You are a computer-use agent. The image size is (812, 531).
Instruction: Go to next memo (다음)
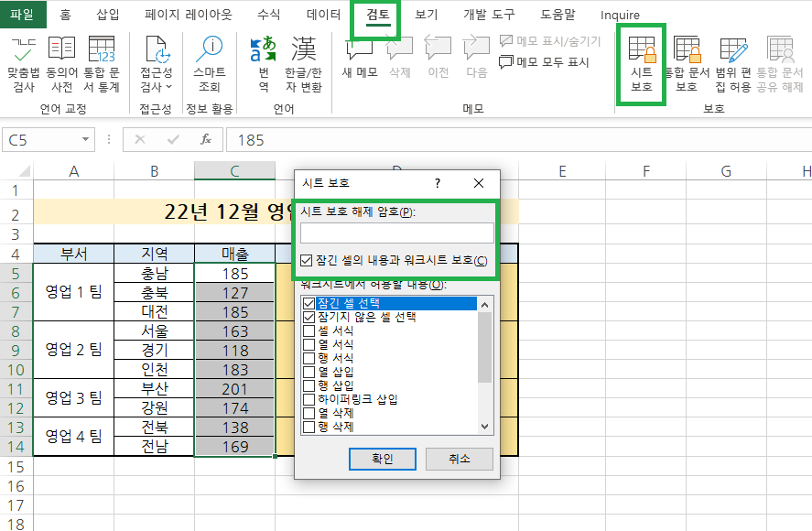point(476,58)
